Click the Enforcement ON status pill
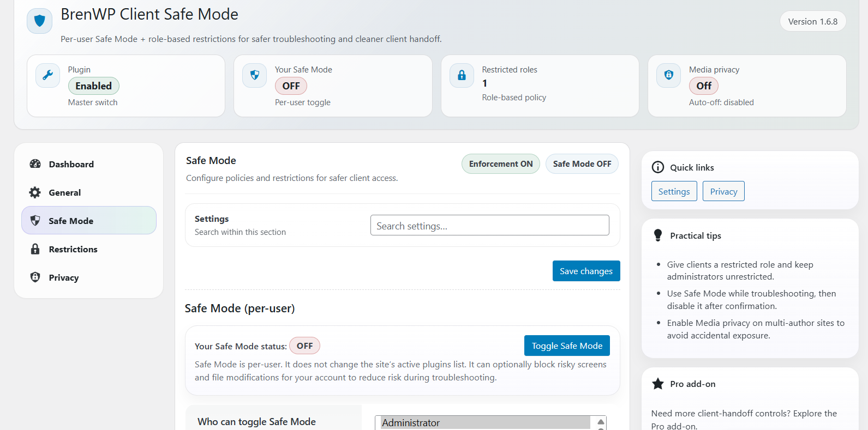Screen dimensions: 868x430 500,164
